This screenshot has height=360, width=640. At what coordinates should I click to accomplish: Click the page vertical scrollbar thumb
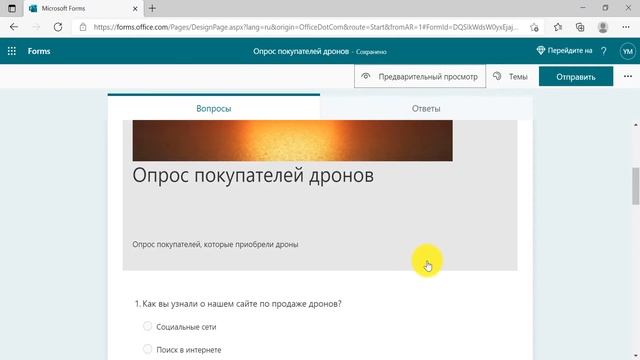[636, 186]
